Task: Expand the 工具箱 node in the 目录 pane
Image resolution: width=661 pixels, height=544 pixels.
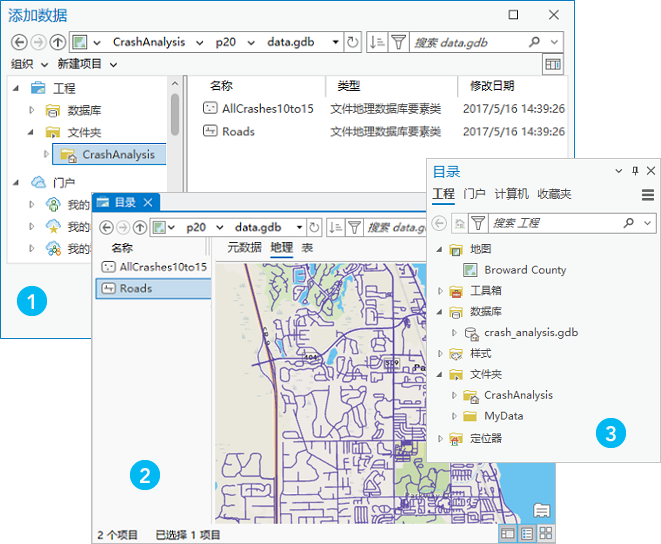Action: click(441, 291)
